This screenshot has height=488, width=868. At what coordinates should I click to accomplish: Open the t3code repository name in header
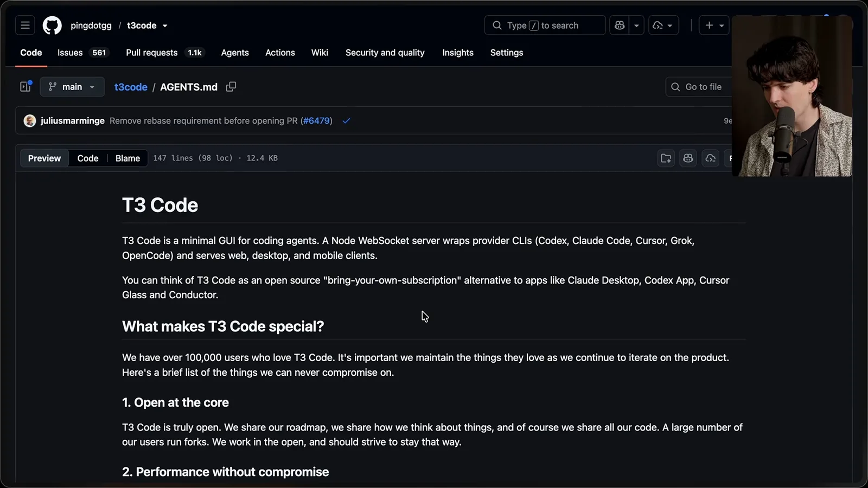(x=142, y=25)
